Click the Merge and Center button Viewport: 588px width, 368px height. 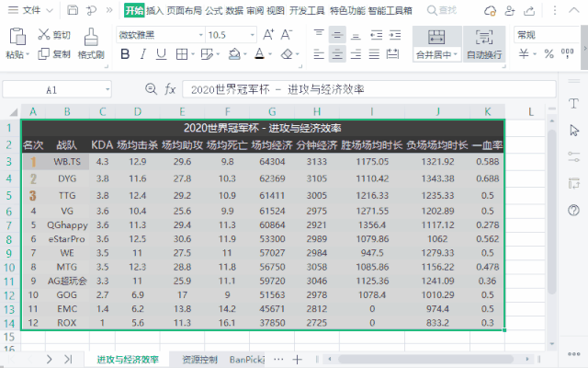pos(437,44)
